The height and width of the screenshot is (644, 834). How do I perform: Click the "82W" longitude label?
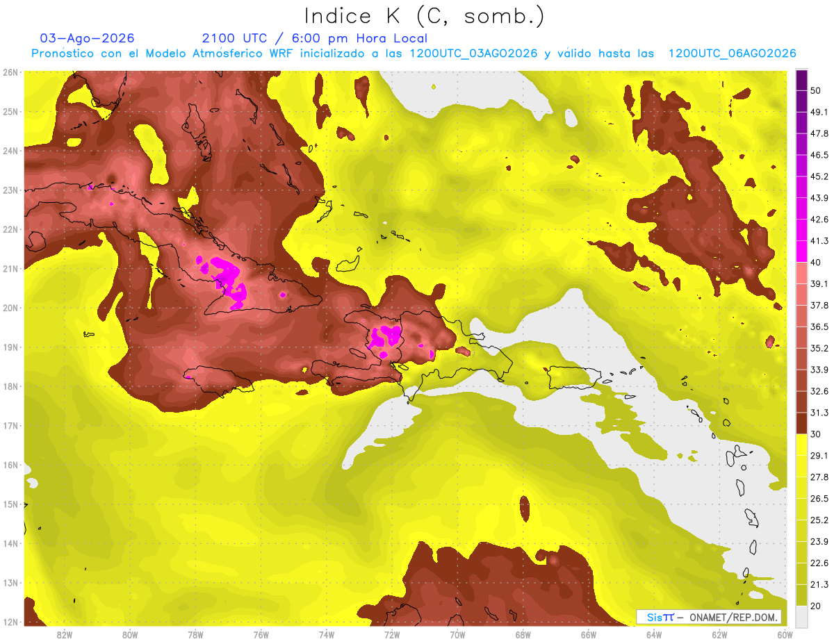tap(65, 634)
